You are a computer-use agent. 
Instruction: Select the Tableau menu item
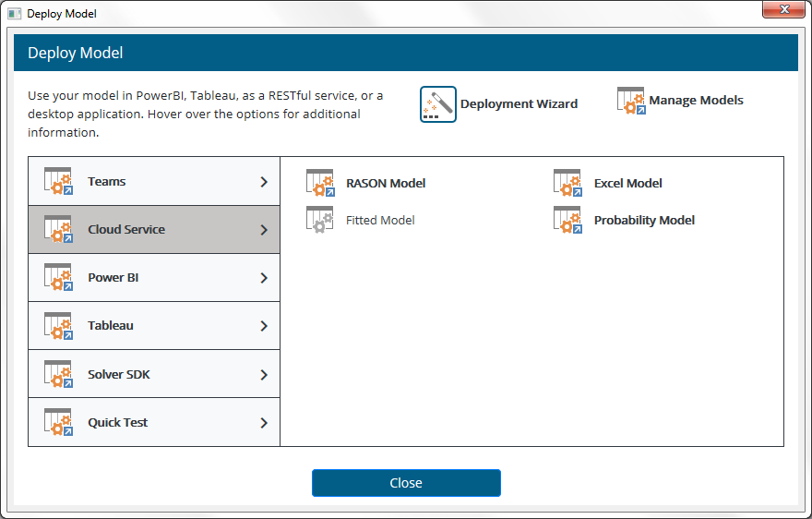(111, 326)
